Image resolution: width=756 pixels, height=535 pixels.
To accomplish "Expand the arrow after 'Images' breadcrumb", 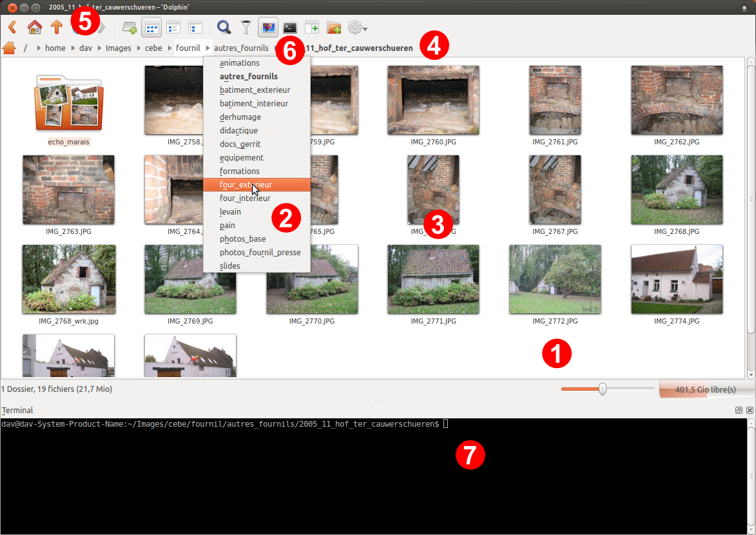I will pyautogui.click(x=138, y=48).
